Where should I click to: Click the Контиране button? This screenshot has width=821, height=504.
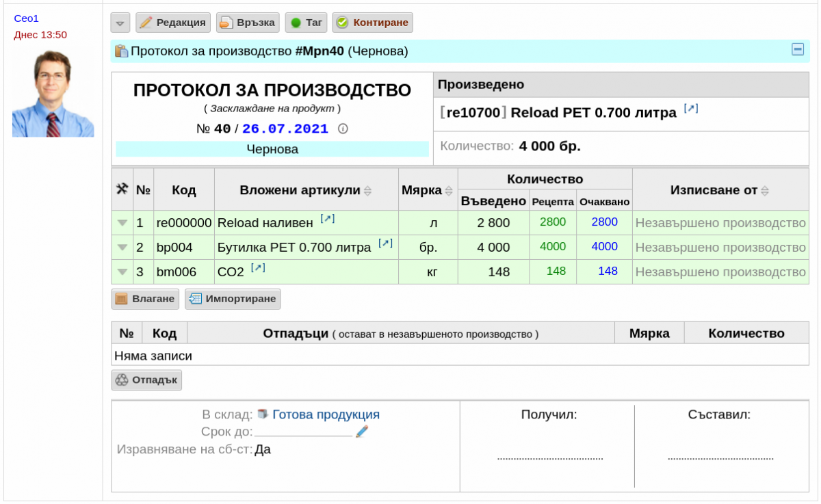point(372,23)
